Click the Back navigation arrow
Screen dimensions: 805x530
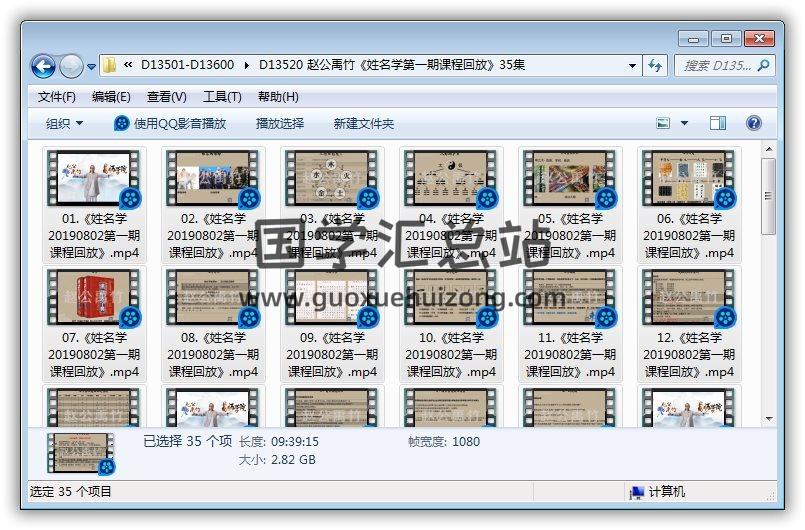(x=43, y=66)
